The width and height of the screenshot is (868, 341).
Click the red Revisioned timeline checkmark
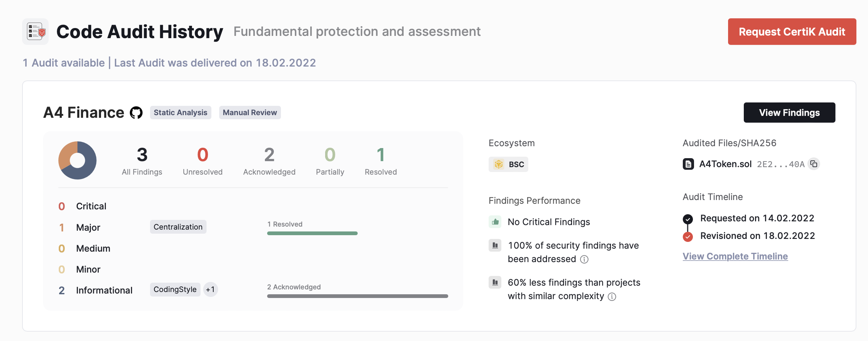688,236
